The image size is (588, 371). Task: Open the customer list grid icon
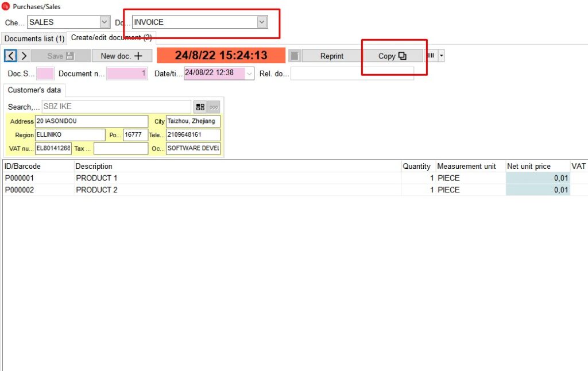tap(200, 107)
